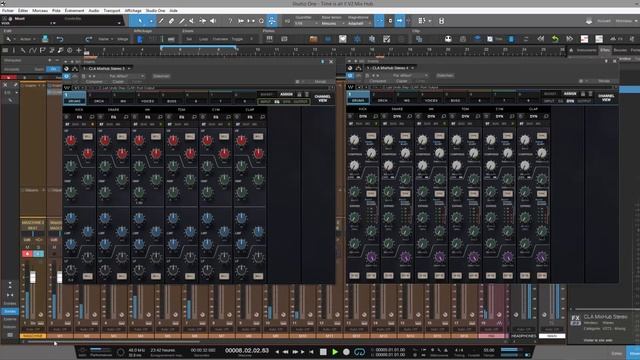The image size is (640, 360).
Task: Click the record button in the transport
Action: point(347,351)
